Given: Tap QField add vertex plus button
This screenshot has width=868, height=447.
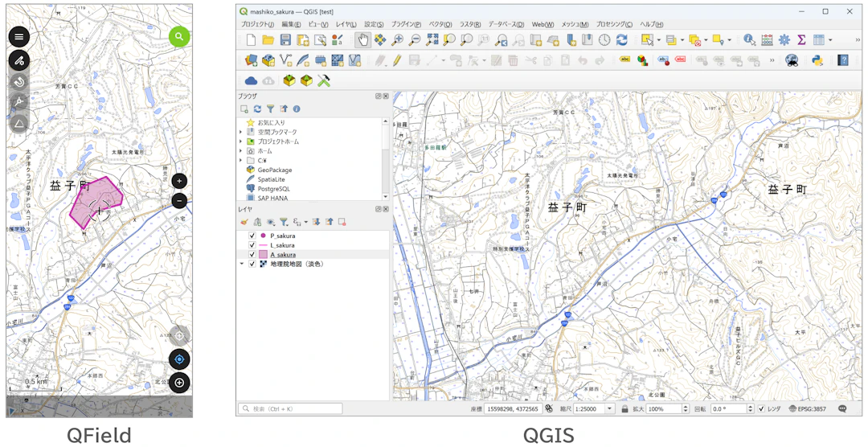Looking at the screenshot, I should click(179, 382).
